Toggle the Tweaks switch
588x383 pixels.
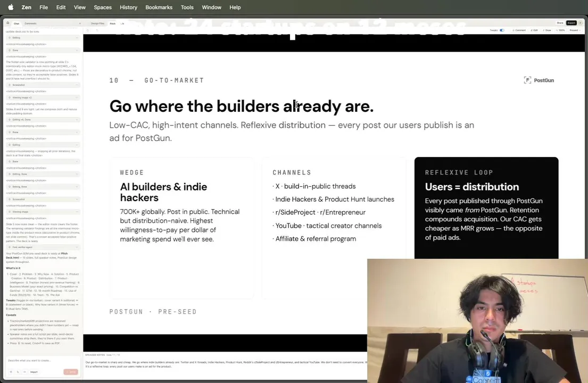click(x=502, y=30)
